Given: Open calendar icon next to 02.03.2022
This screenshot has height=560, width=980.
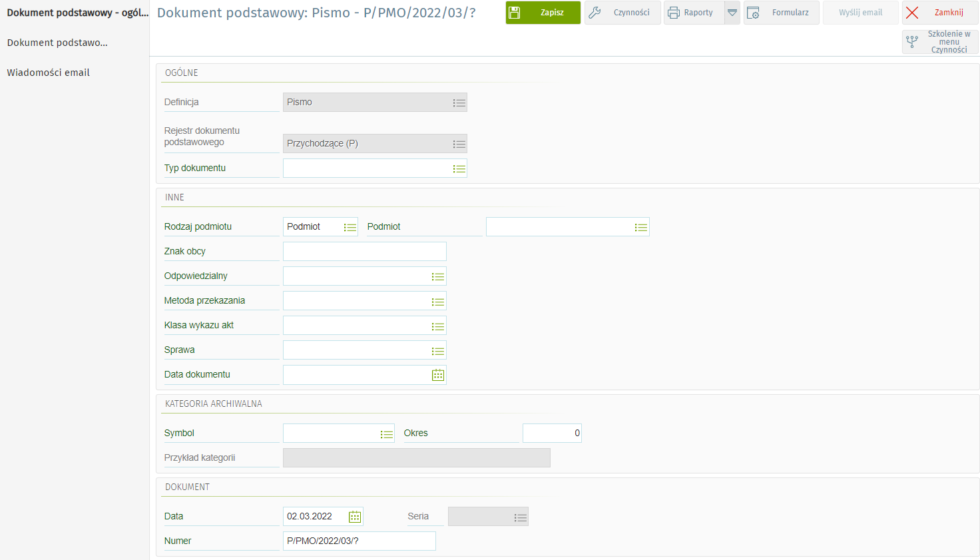Looking at the screenshot, I should 355,517.
